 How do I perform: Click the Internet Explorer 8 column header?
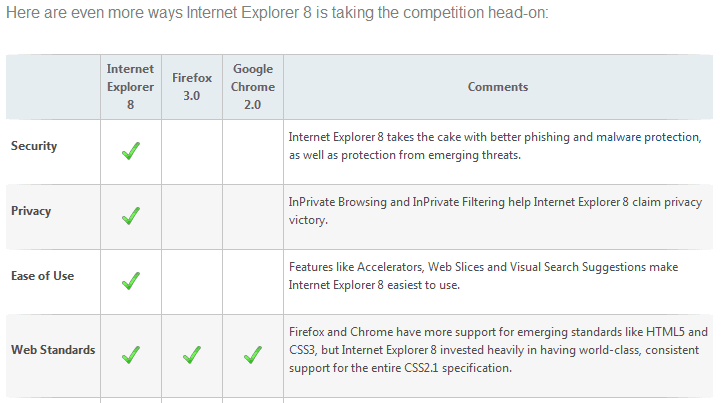(130, 86)
